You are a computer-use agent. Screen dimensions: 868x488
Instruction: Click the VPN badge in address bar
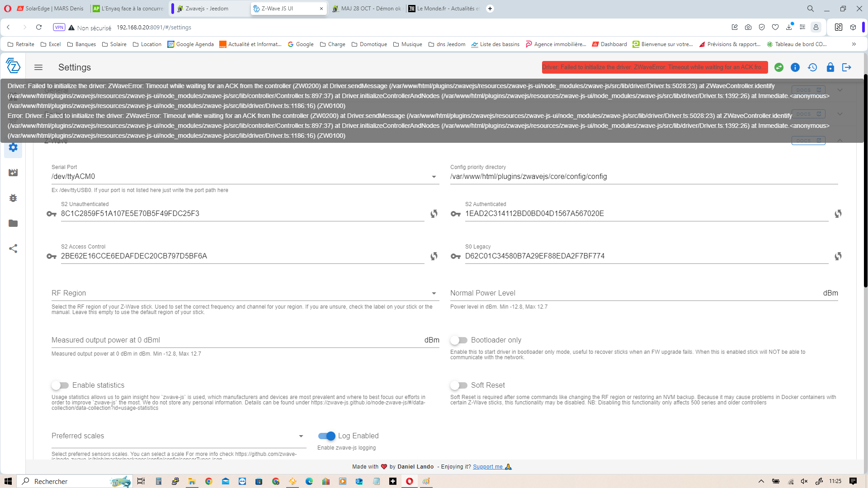59,27
